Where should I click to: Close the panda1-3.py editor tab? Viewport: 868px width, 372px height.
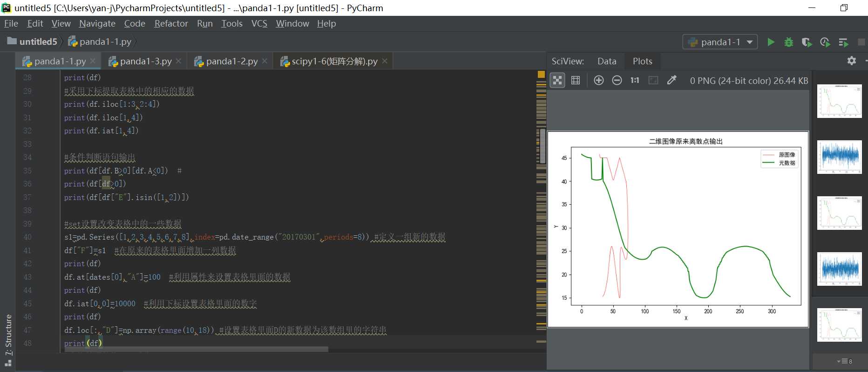pos(178,61)
